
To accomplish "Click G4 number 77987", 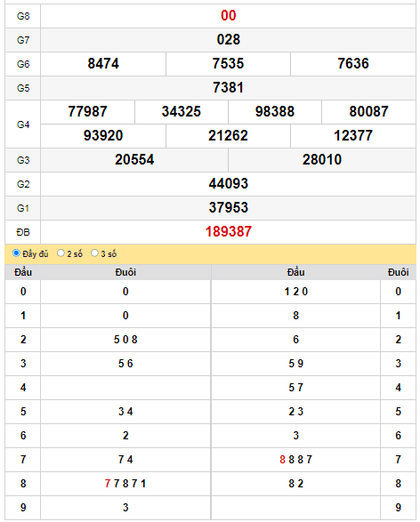I will (x=87, y=111).
